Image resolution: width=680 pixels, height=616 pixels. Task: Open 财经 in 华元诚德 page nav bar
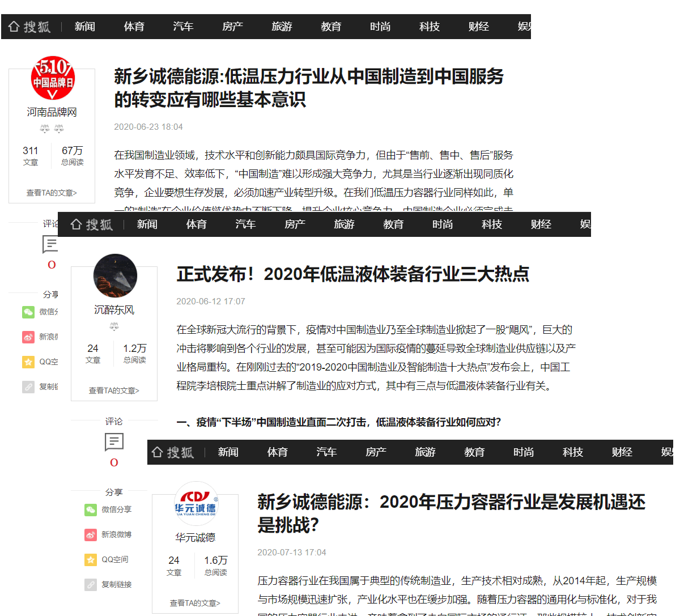pos(622,452)
